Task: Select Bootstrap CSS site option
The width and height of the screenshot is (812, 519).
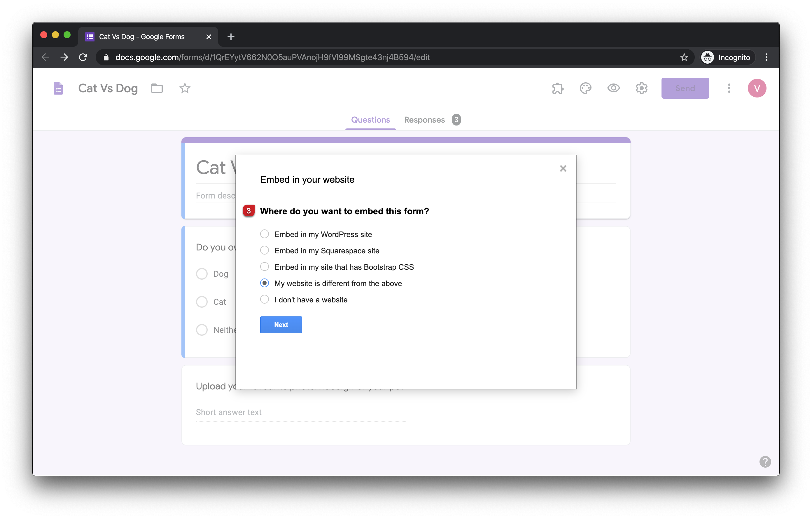Action: (265, 267)
